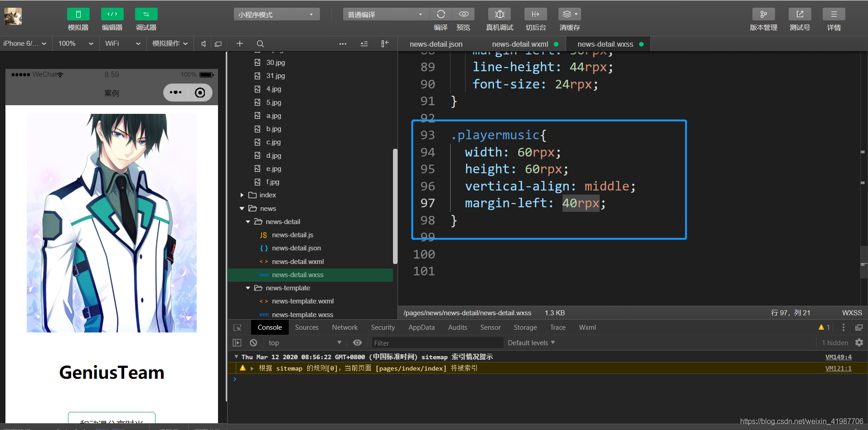Click the switch to background icon

click(x=535, y=14)
